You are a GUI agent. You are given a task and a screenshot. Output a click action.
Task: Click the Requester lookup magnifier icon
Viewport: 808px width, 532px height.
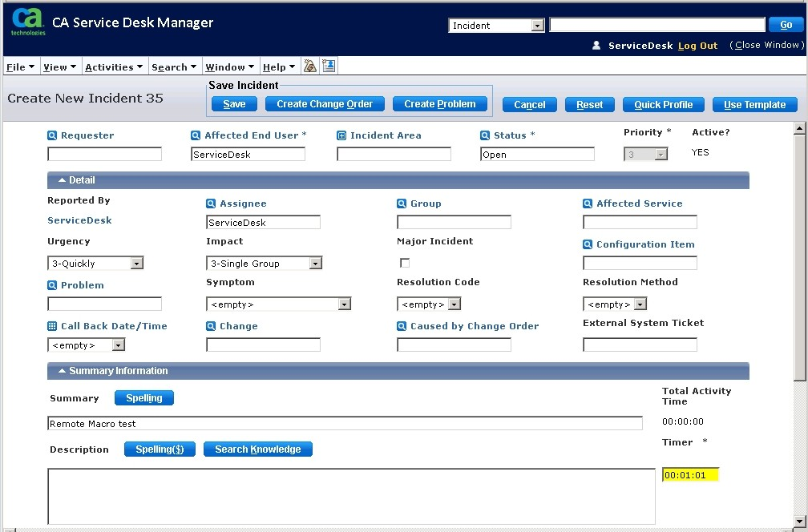(52, 136)
